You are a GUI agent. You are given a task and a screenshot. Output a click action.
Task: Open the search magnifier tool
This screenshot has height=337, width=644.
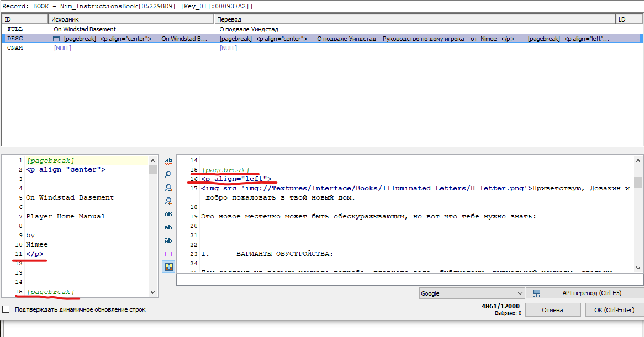[x=168, y=174]
